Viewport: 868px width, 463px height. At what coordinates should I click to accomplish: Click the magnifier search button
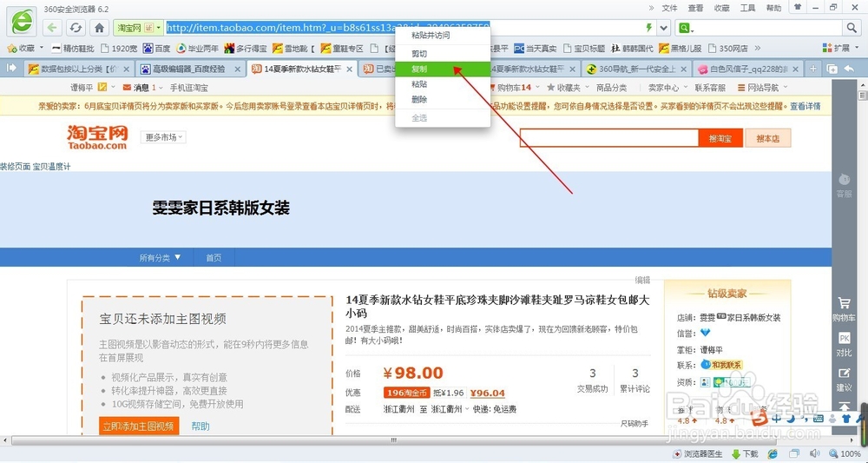(851, 28)
